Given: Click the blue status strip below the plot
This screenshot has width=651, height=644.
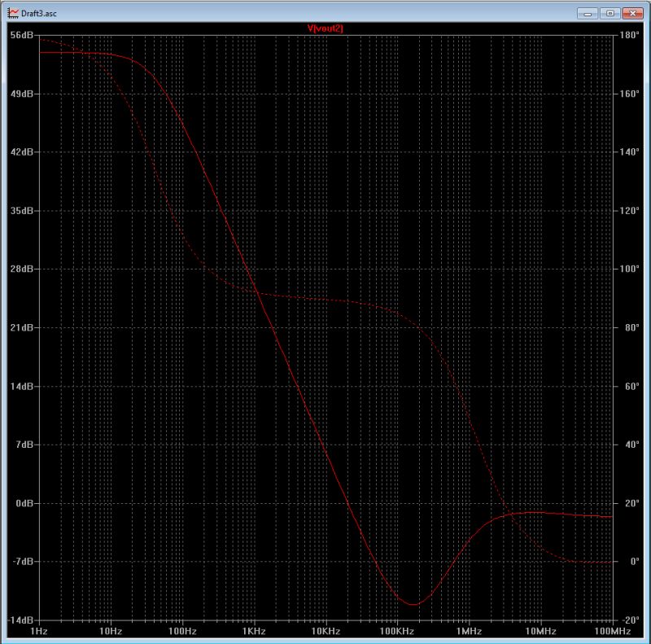Looking at the screenshot, I should click(x=325, y=640).
